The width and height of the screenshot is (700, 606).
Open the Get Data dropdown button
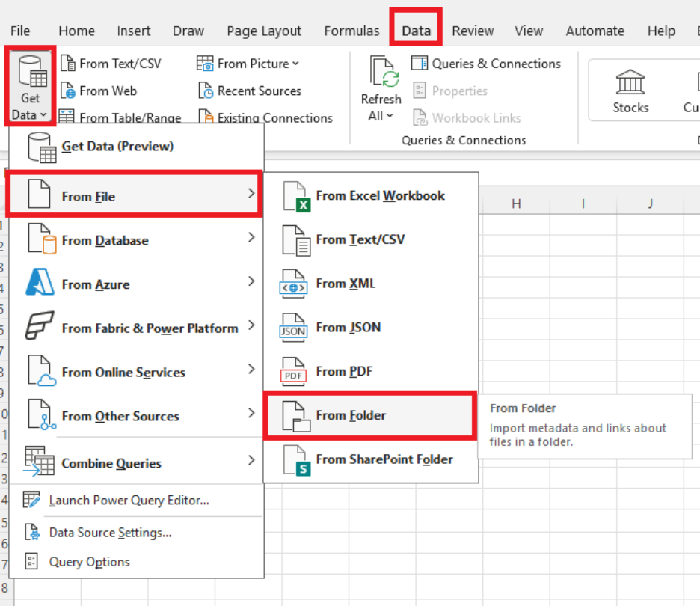point(30,87)
